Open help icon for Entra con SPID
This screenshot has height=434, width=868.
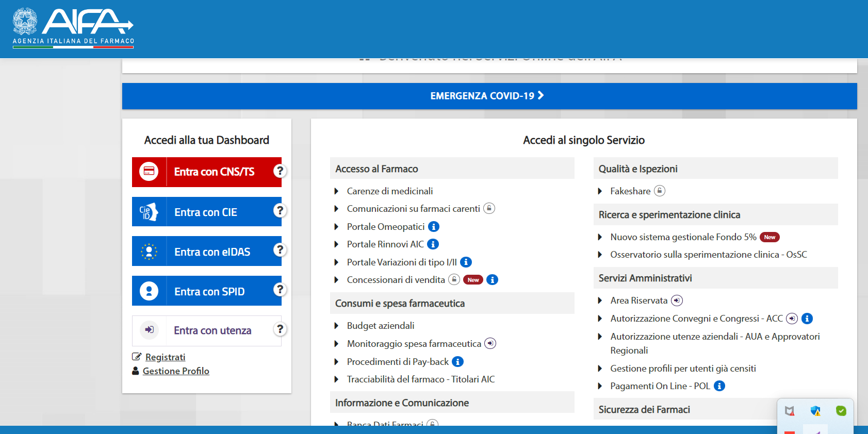[x=280, y=289]
